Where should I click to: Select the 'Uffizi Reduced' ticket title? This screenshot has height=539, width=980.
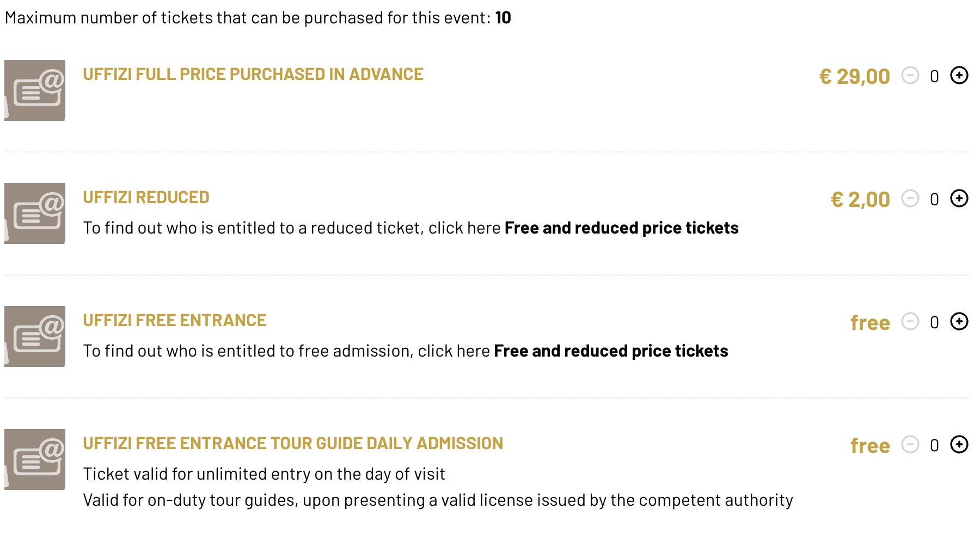(x=146, y=197)
